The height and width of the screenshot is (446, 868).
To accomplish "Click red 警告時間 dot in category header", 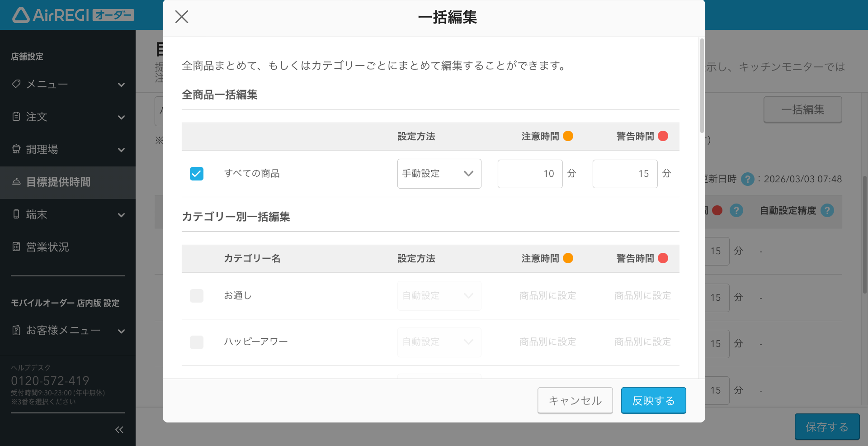I will point(663,258).
